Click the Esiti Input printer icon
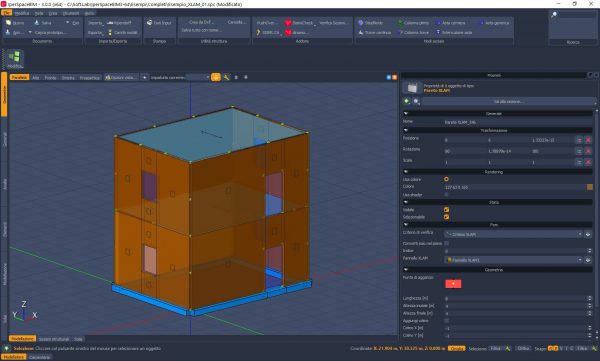This screenshot has height=361, width=600. [x=150, y=23]
